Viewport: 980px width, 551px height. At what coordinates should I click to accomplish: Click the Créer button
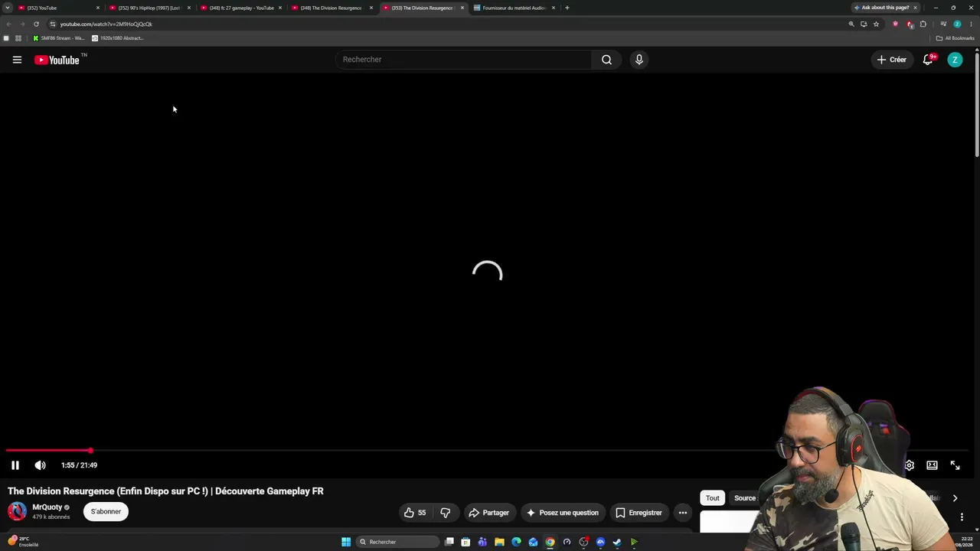coord(892,60)
